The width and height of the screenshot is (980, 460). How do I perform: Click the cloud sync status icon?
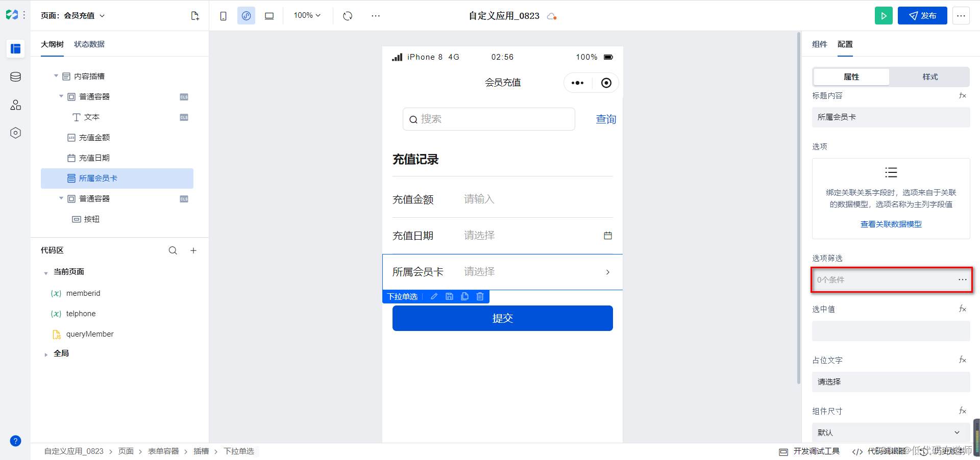551,16
